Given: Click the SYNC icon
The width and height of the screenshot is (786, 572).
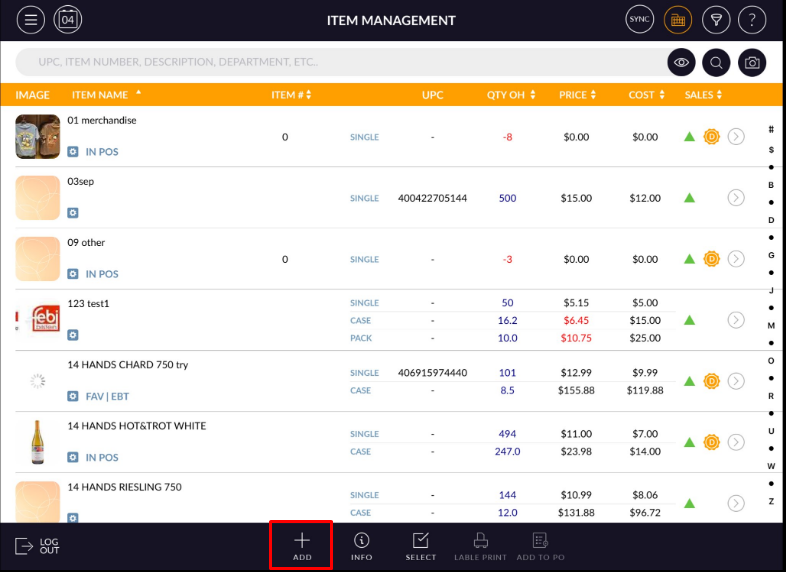Looking at the screenshot, I should coord(639,19).
